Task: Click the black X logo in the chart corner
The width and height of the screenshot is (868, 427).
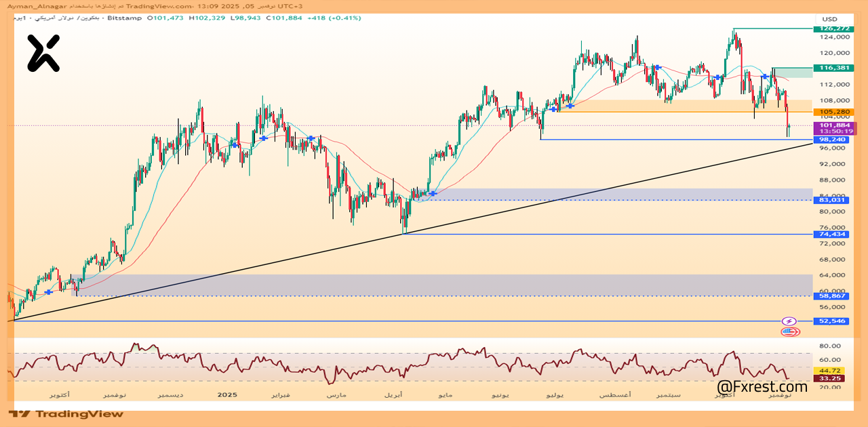Action: tap(43, 53)
